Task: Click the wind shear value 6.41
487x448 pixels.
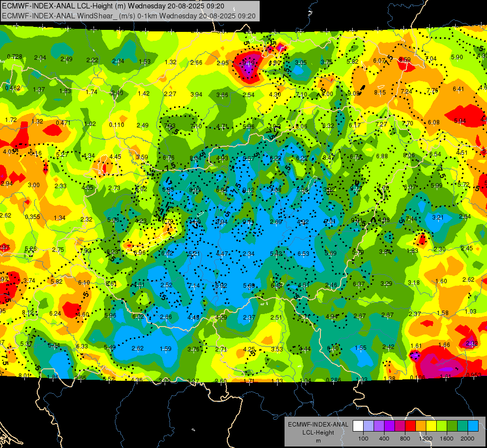Action: [x=458, y=89]
